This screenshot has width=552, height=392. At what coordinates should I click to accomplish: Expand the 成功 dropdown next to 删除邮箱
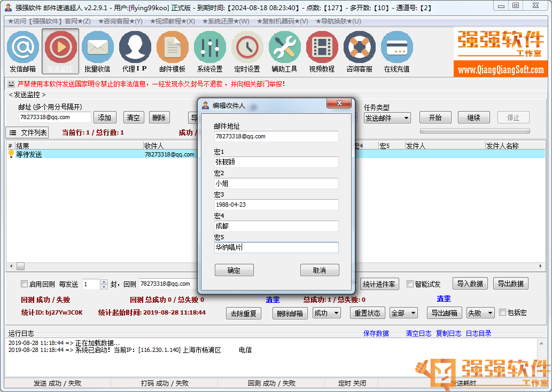(x=326, y=313)
